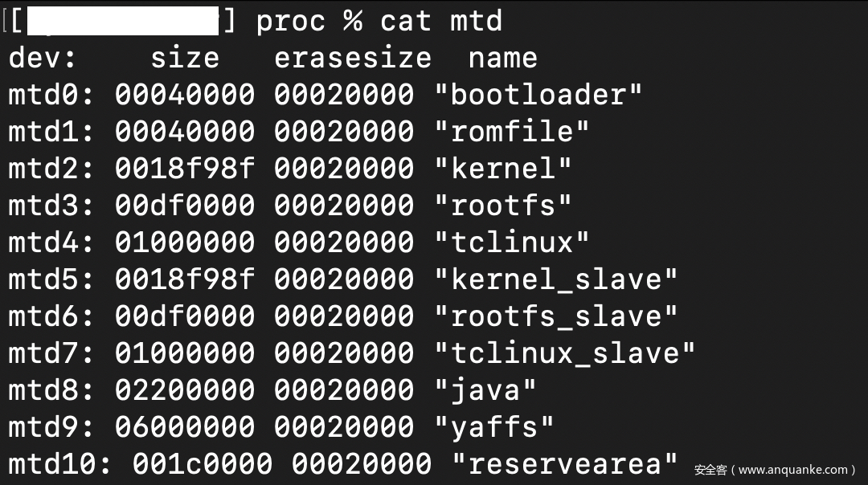Select the "rootfs_slave" partition name
The width and height of the screenshot is (868, 485).
[556, 316]
